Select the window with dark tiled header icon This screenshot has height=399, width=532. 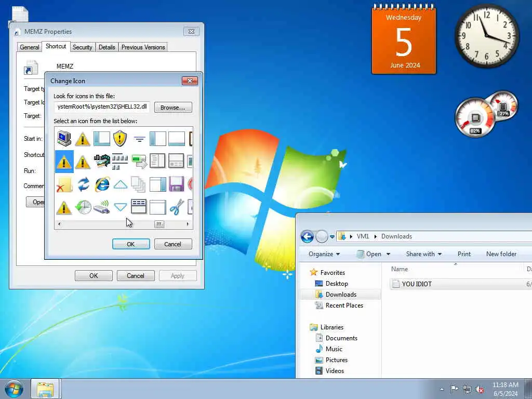139,207
